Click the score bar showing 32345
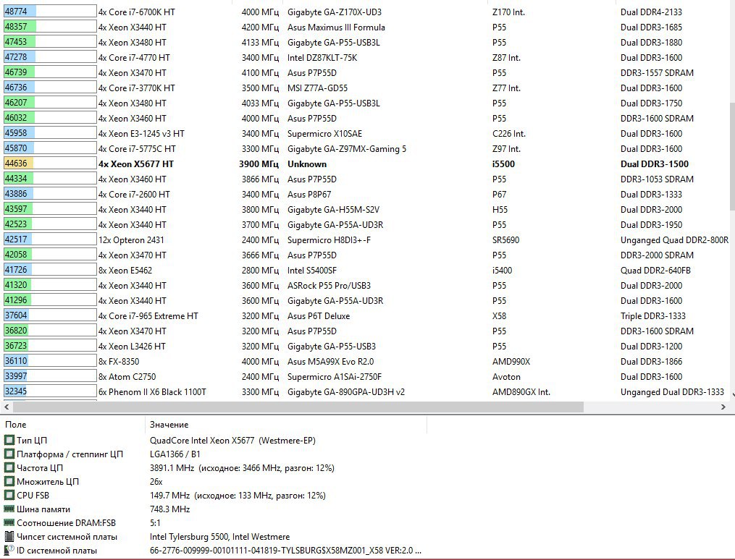This screenshot has height=560, width=735. [x=50, y=391]
